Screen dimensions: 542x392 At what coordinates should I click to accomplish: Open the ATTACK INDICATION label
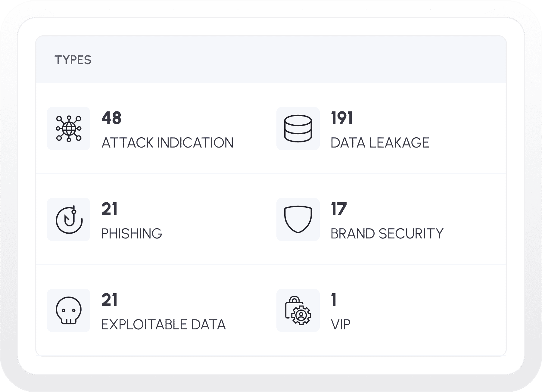pos(167,143)
